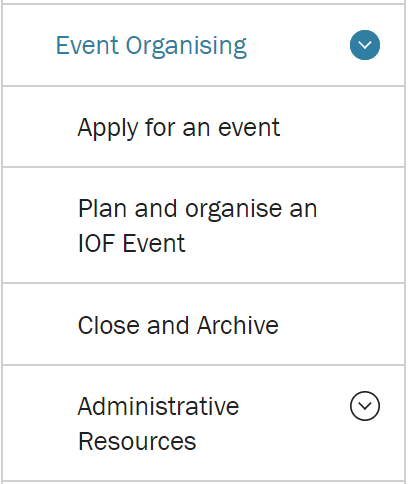Click the filled blue circle arrow icon
This screenshot has height=484, width=409.
[365, 45]
